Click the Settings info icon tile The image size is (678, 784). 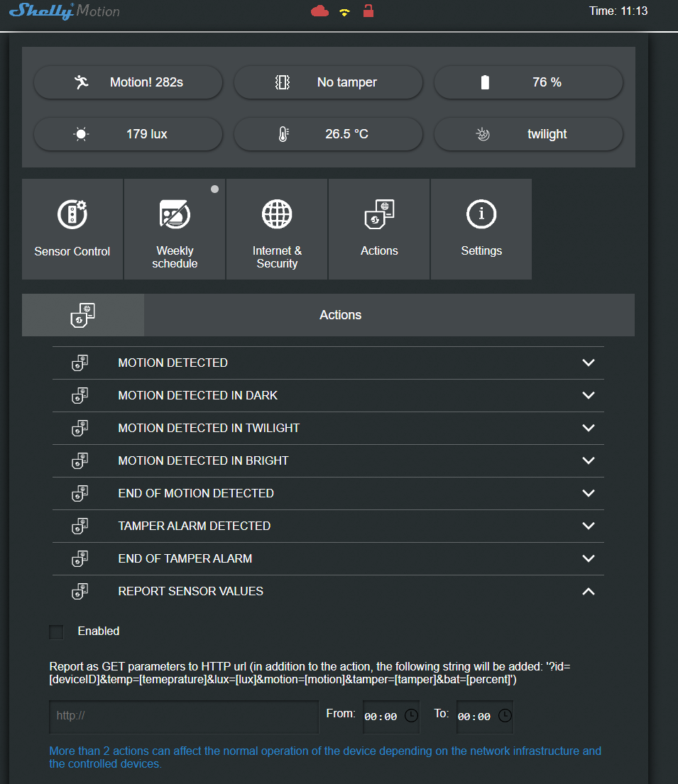tap(481, 214)
